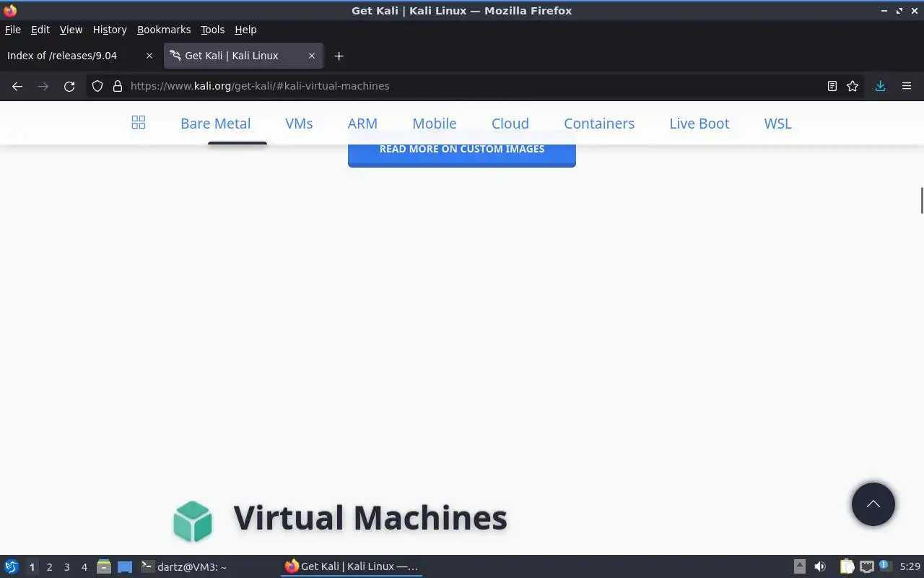Open file manager from taskbar

tap(103, 566)
